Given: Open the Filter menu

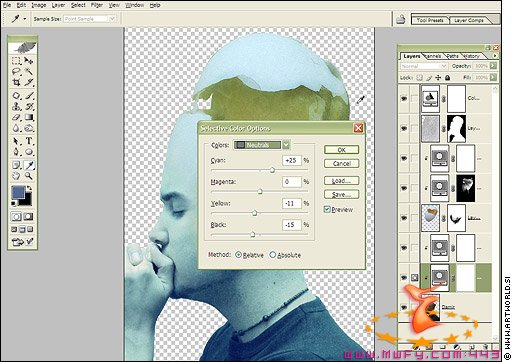Looking at the screenshot, I should click(97, 5).
